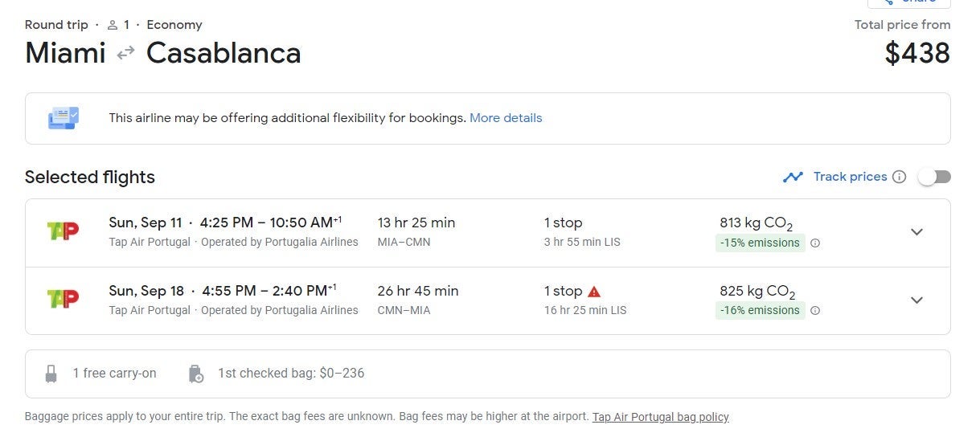Enable the Track prices toggle
Screen dimensions: 980x437
(934, 177)
